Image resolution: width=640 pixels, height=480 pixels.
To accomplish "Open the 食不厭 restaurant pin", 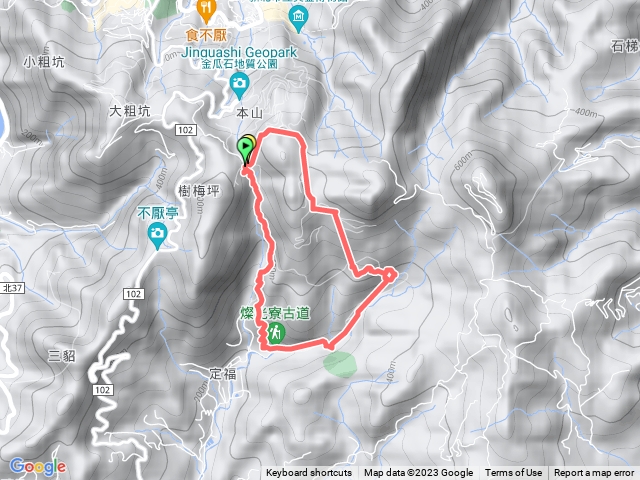I will pos(207,11).
